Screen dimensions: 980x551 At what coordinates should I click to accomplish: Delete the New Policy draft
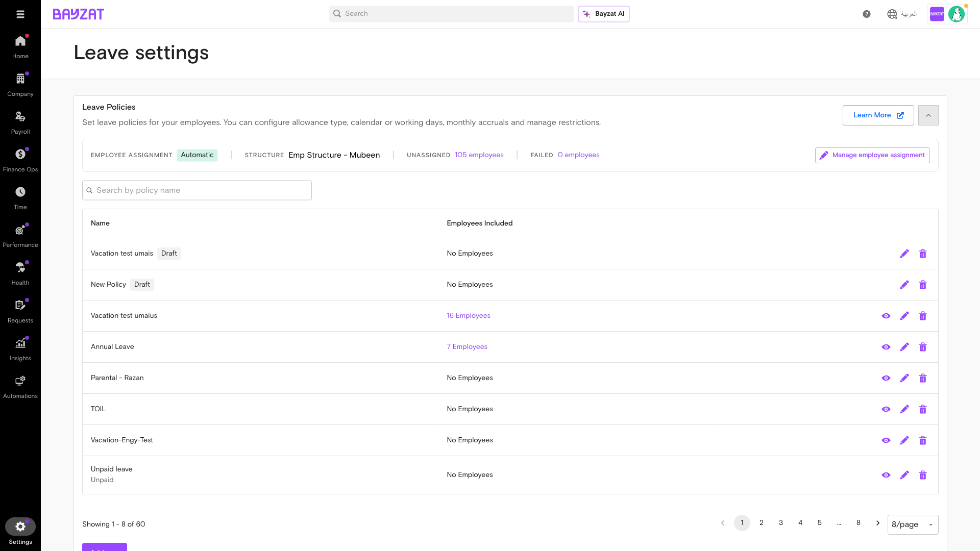[923, 285]
